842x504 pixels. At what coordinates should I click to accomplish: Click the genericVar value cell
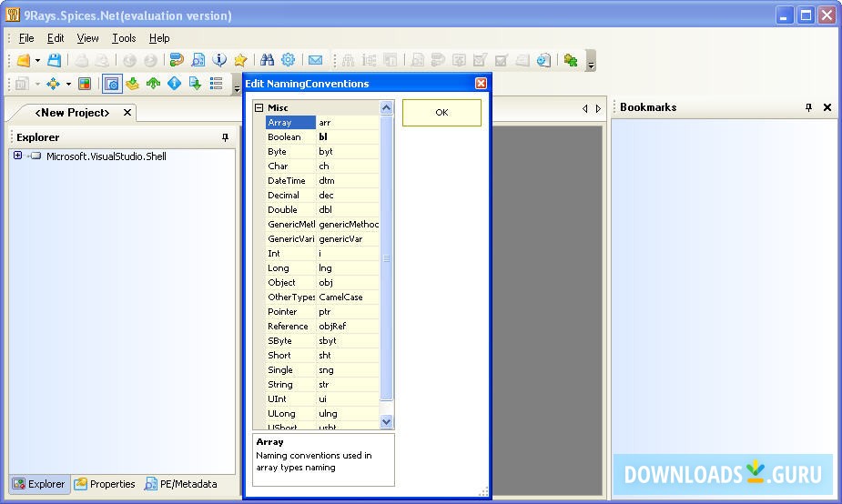pyautogui.click(x=348, y=239)
